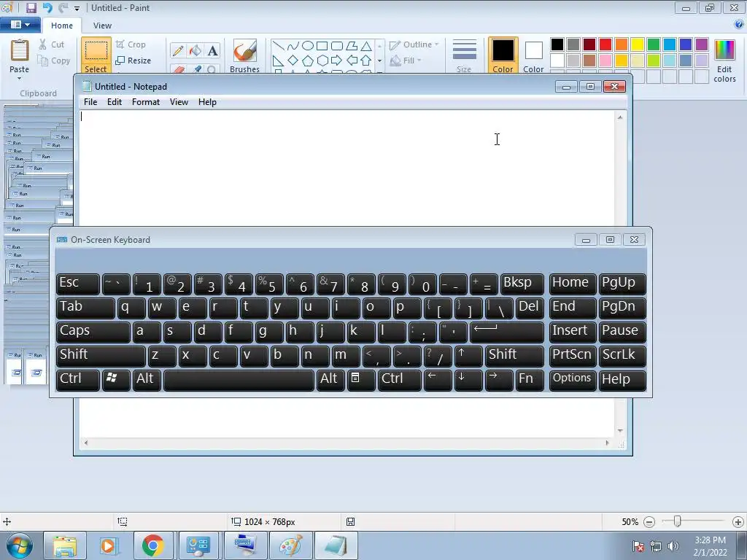
Task: Select the Text tool in Paint
Action: coord(212,50)
